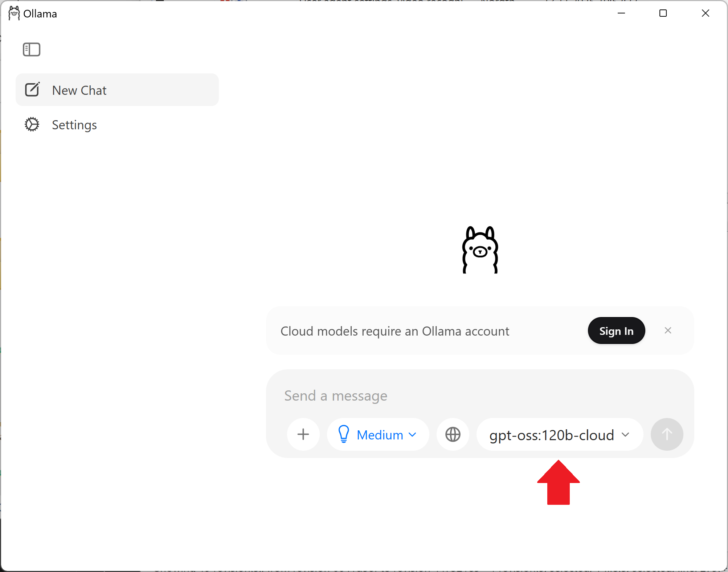Click the Sign In button

tap(616, 331)
